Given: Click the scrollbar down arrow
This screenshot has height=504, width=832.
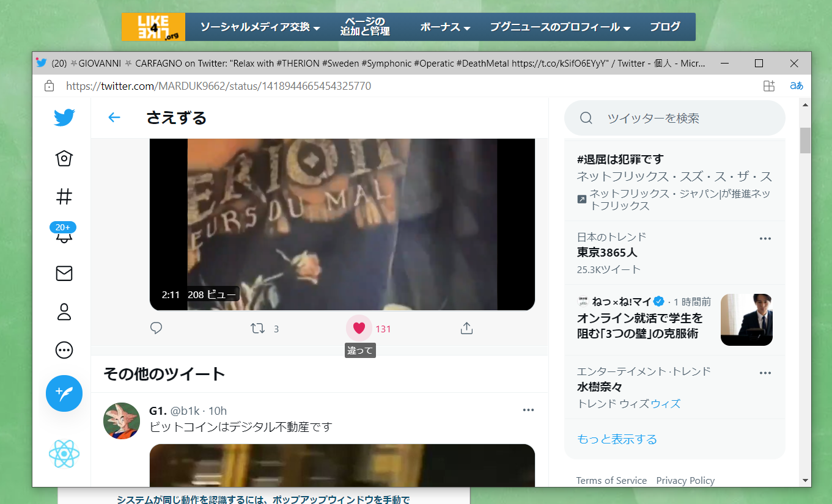Looking at the screenshot, I should pos(805,481).
